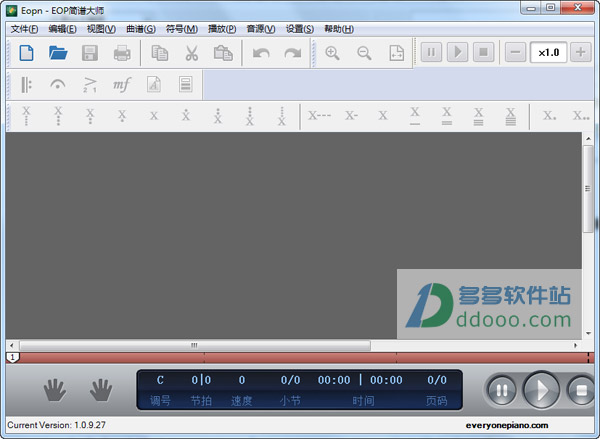Open the 曲谱(G) menu
The width and height of the screenshot is (600, 439).
pos(141,29)
